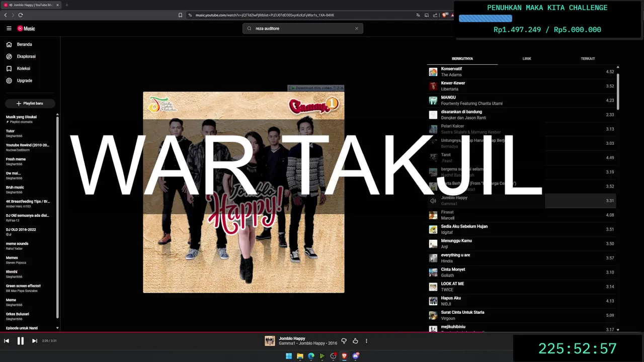
Task: Play Menunggu Kamu by Anji
Action: (522, 244)
